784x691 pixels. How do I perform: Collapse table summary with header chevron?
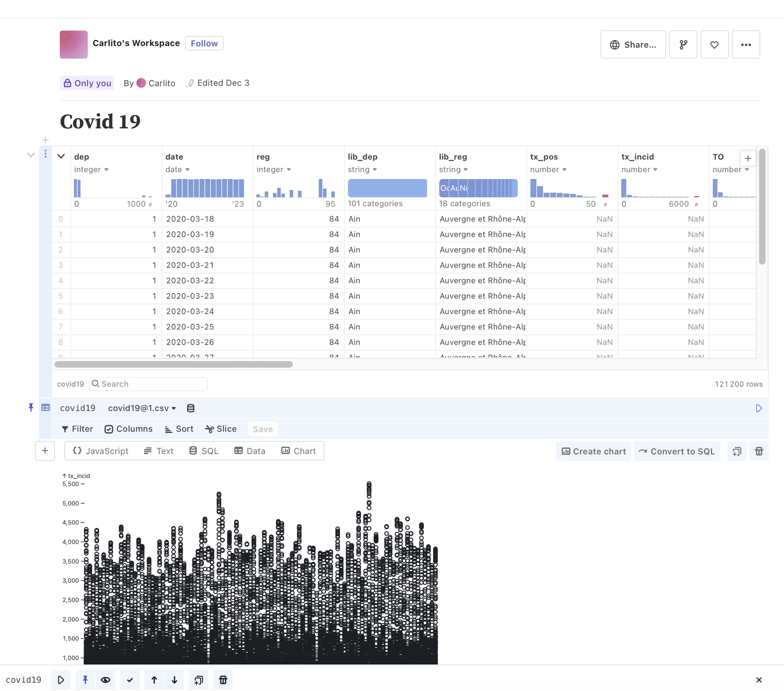[x=61, y=156]
